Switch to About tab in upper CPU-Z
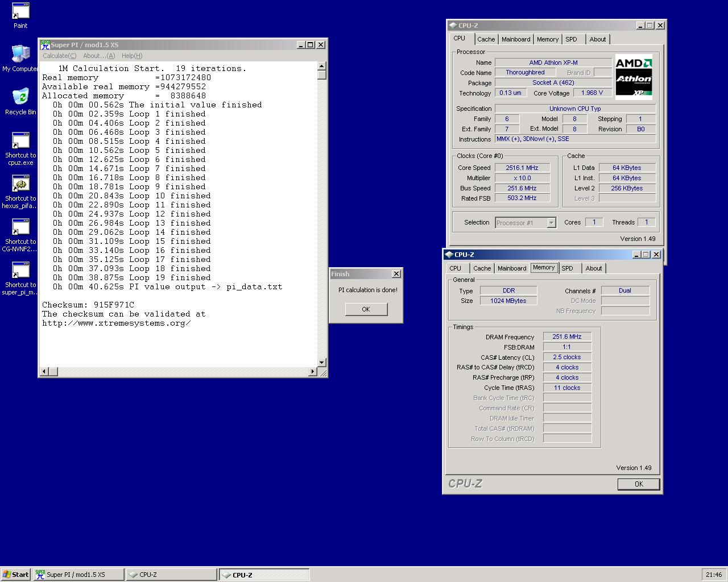The image size is (728, 582). [x=597, y=39]
